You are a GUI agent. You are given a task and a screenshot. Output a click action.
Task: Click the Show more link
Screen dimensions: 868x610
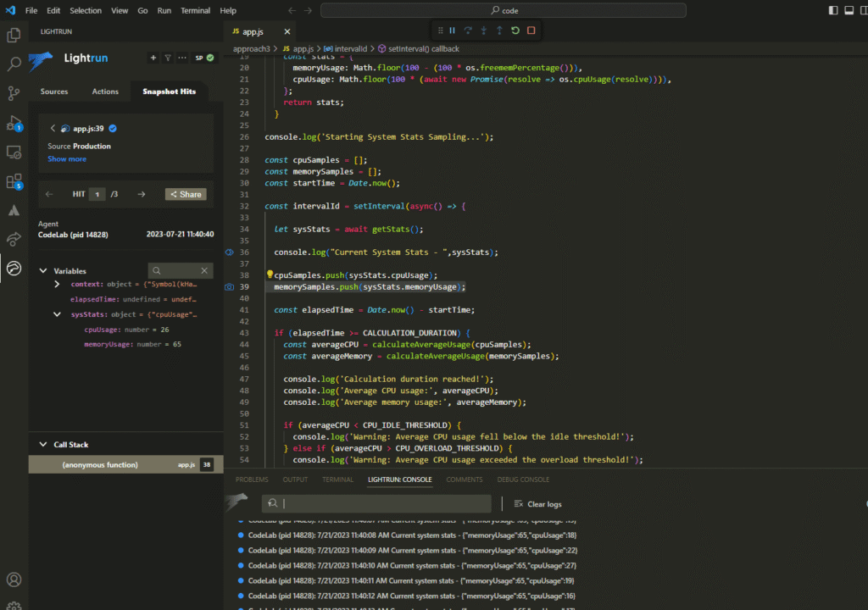67,158
